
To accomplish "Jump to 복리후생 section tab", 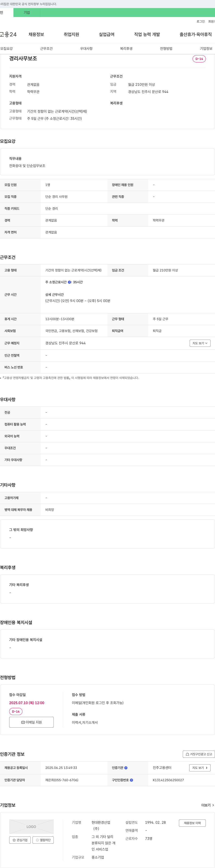I will pos(126,49).
